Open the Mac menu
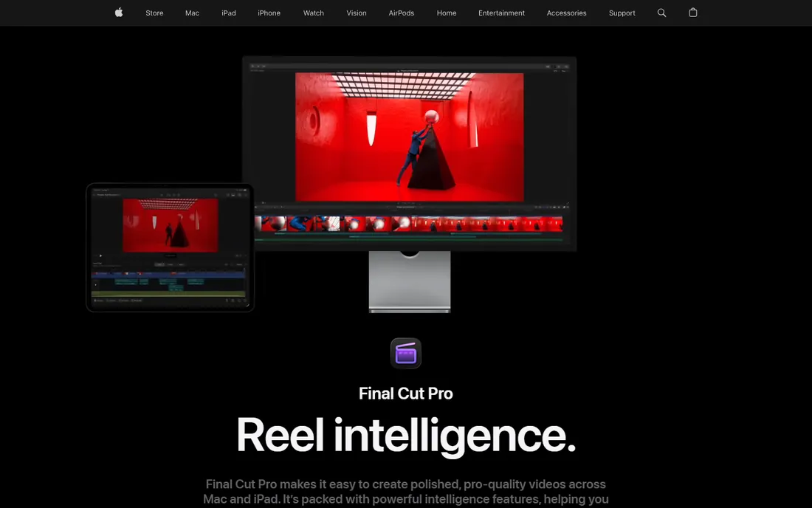Image resolution: width=812 pixels, height=508 pixels. click(192, 13)
